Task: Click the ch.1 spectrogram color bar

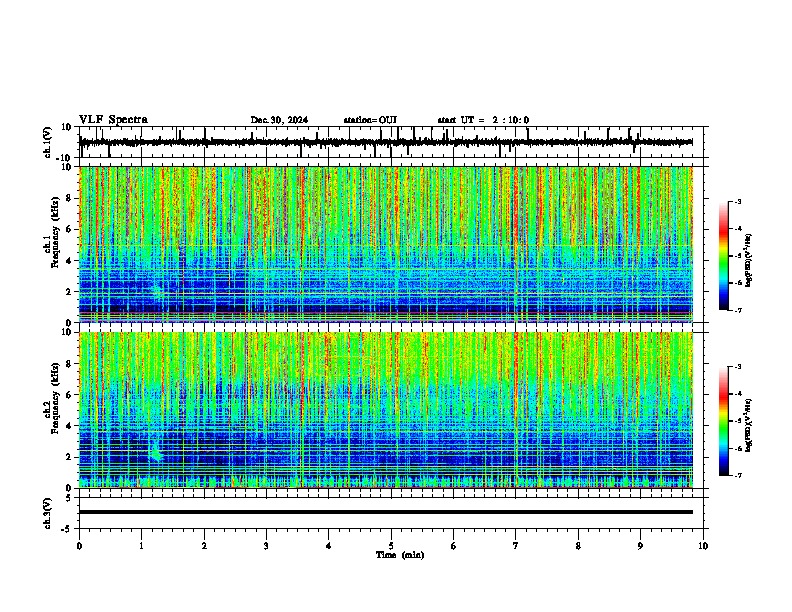Action: [723, 256]
